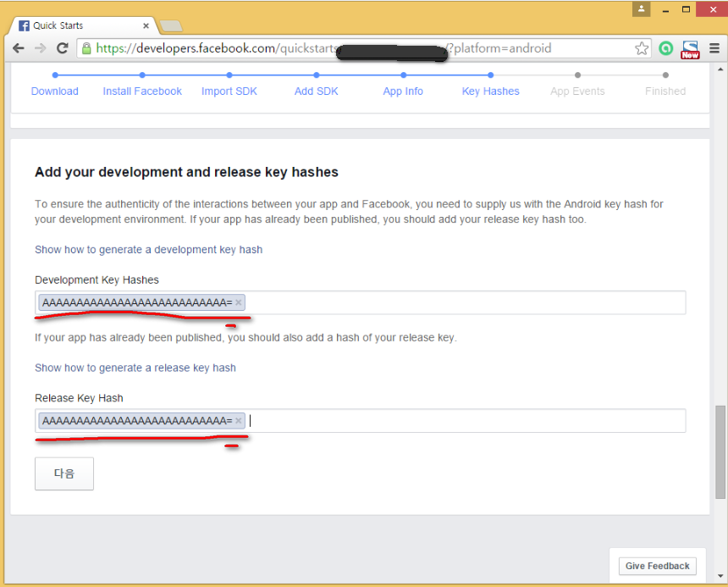Click the green circular extension icon

pyautogui.click(x=666, y=48)
